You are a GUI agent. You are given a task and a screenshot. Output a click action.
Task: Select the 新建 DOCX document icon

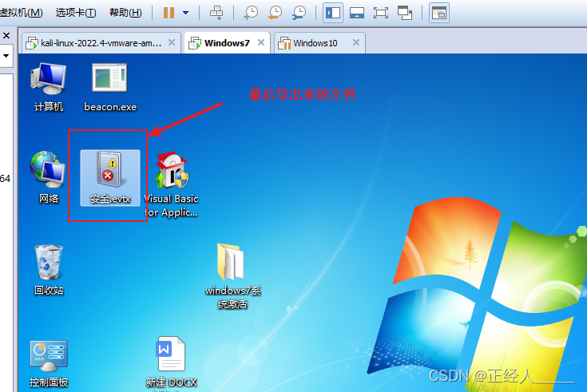pyautogui.click(x=171, y=363)
